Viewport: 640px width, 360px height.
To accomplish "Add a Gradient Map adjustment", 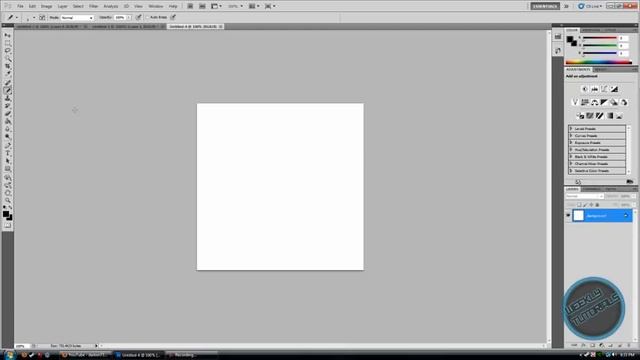I will 609,116.
